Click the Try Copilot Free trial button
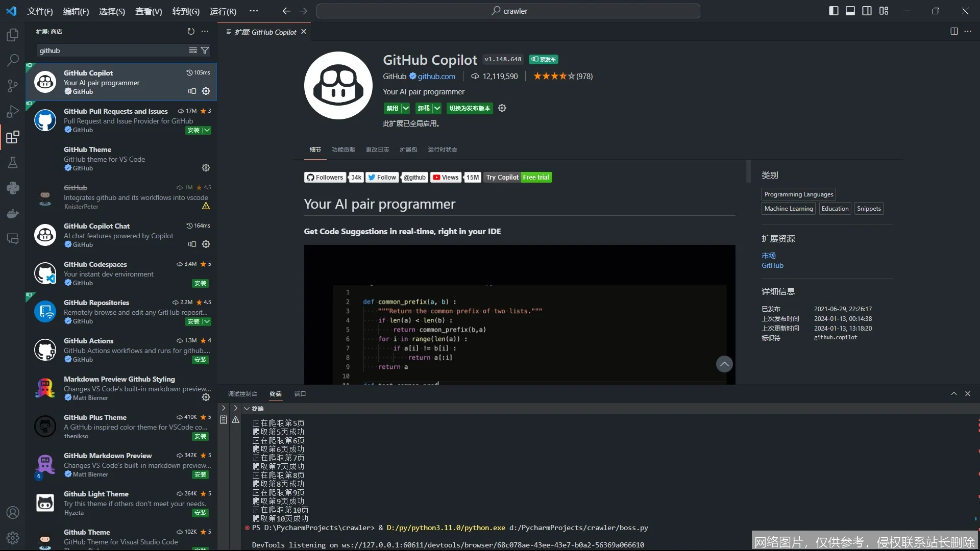980x551 pixels. point(518,177)
